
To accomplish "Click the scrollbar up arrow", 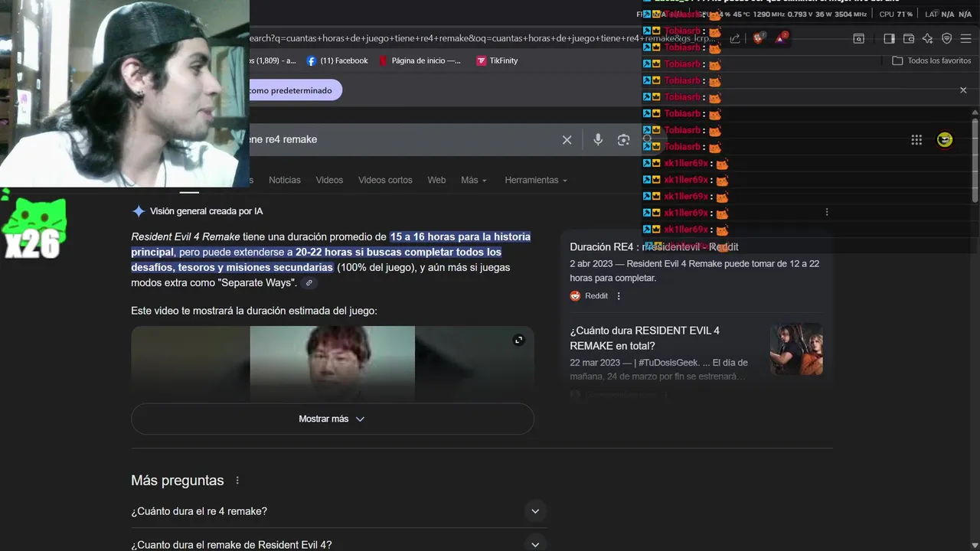I will click(x=975, y=112).
